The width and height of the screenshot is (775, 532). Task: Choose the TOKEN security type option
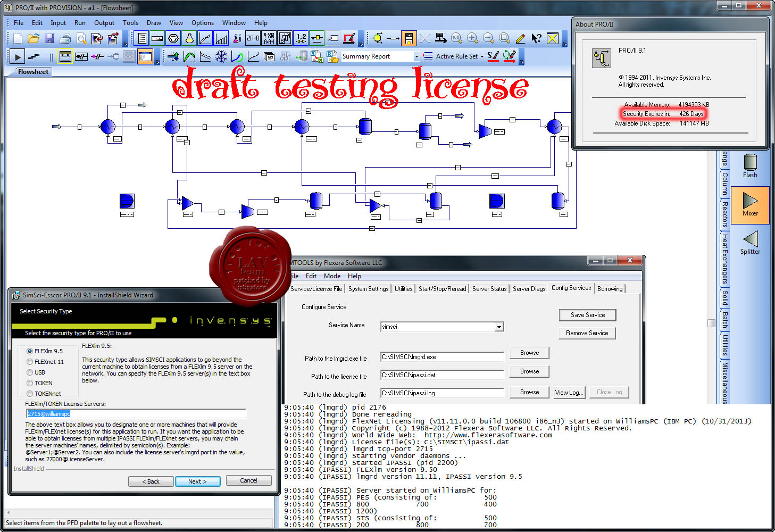(30, 383)
